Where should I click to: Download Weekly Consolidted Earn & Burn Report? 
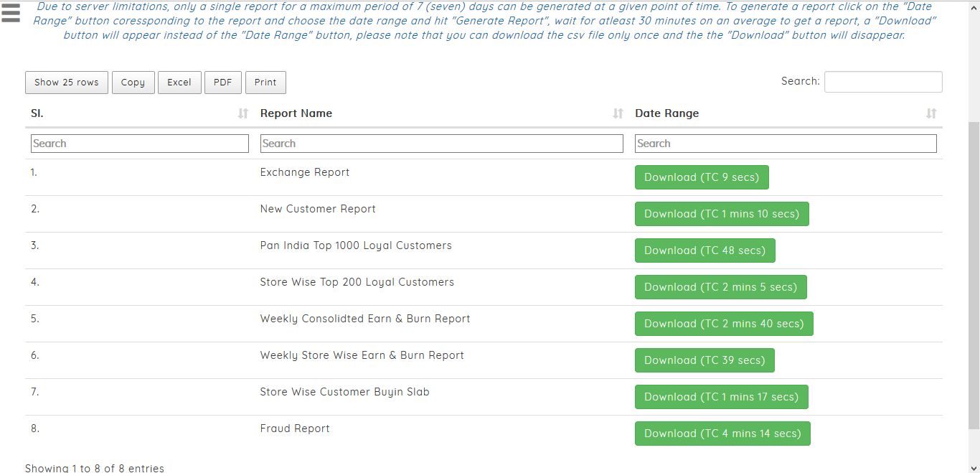click(723, 324)
